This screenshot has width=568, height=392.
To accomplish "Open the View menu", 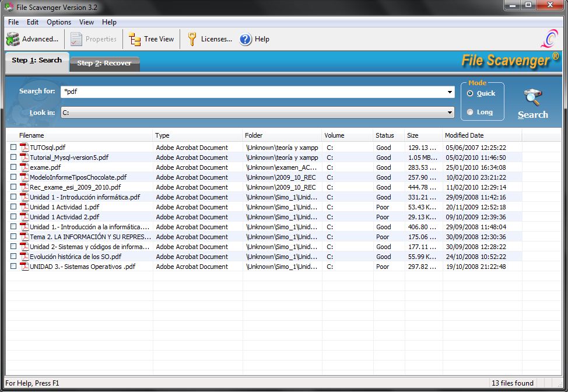I will click(86, 22).
